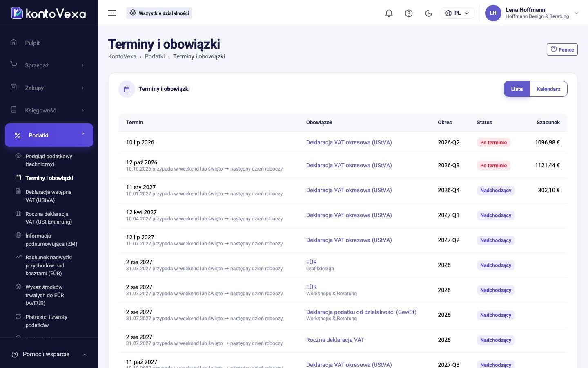Viewport: 588px width, 368px height.
Task: Select the Lista view tab
Action: point(517,89)
